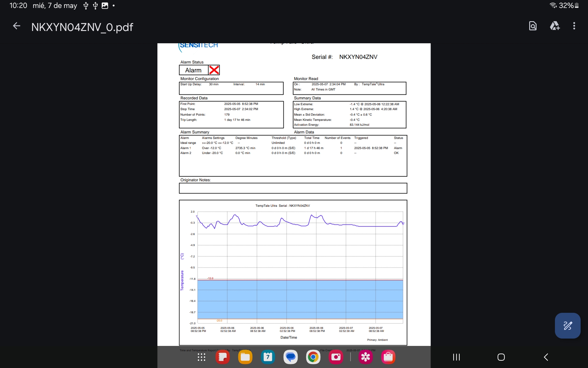The height and width of the screenshot is (368, 588).
Task: Tap the date mié, 7 de may
Action: tap(55, 6)
